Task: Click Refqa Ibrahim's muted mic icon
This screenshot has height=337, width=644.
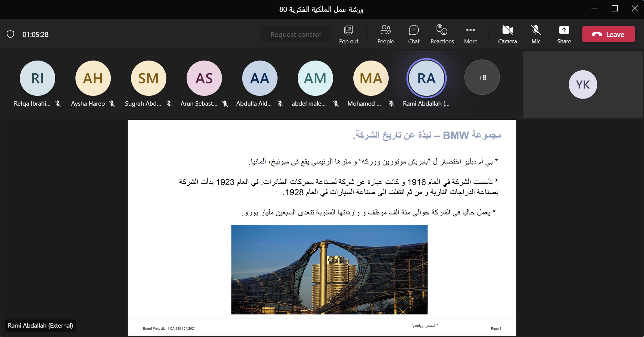Action: [58, 104]
